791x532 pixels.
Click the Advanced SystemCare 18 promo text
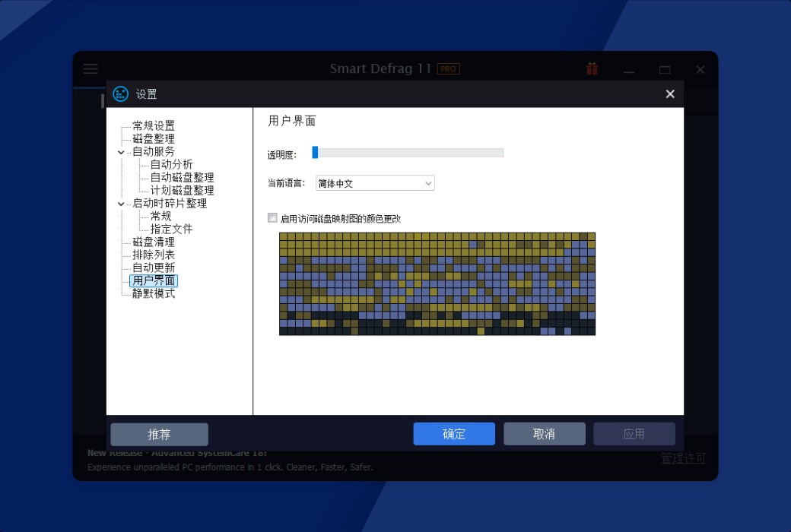click(x=177, y=453)
